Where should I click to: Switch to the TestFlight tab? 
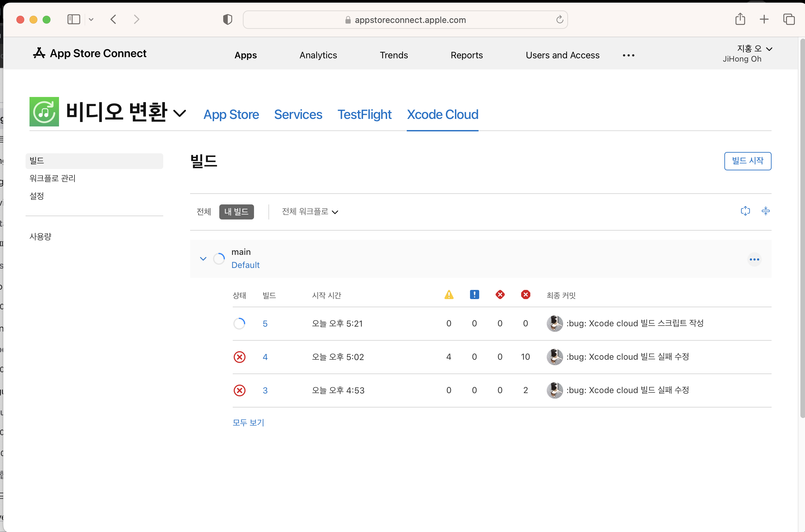(x=364, y=115)
